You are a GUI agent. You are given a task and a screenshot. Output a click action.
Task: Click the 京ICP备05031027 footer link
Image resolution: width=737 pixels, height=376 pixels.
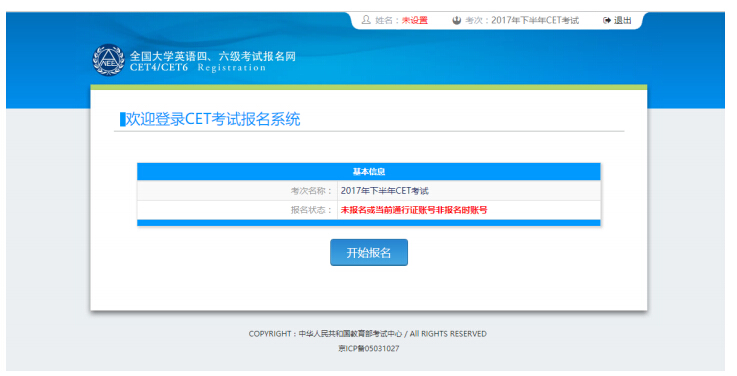coord(368,348)
